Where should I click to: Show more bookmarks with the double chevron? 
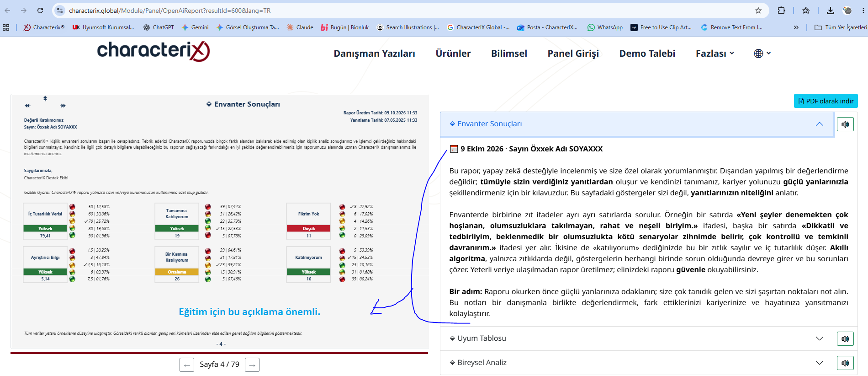(x=796, y=27)
